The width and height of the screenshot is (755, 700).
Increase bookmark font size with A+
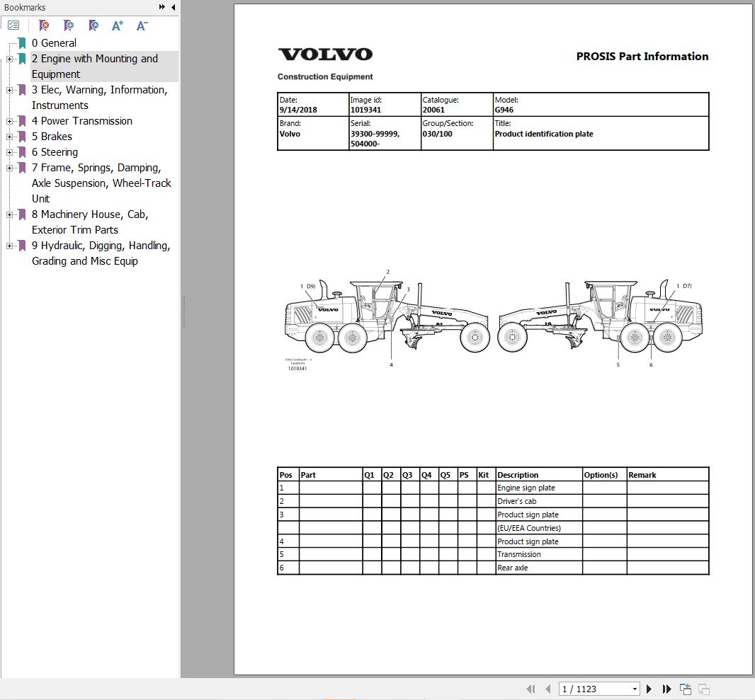[117, 25]
